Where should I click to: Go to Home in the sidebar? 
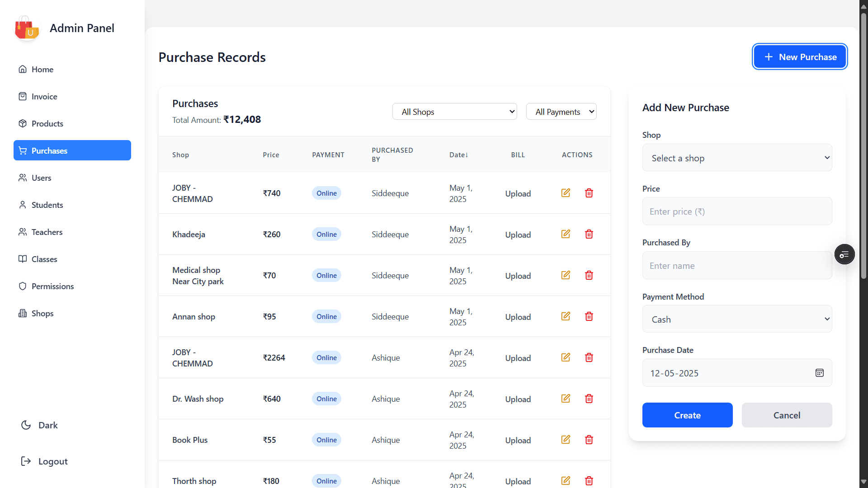coord(72,69)
